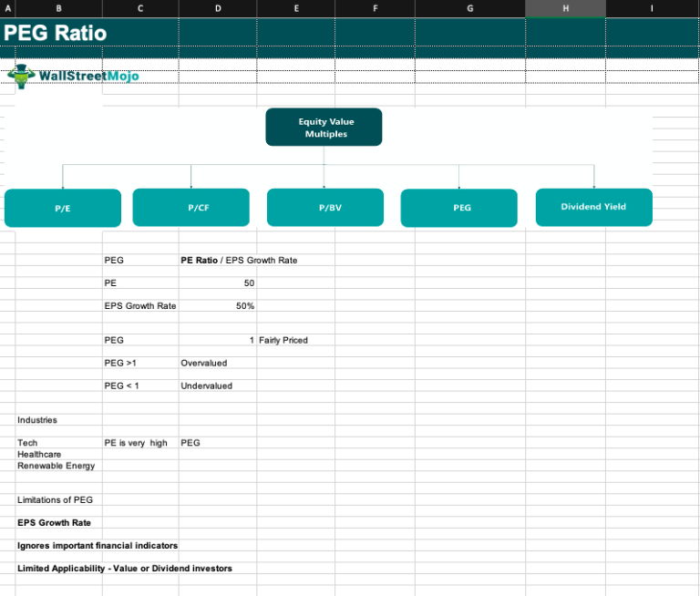Click the 'Renewable Energy' cell

(59, 466)
